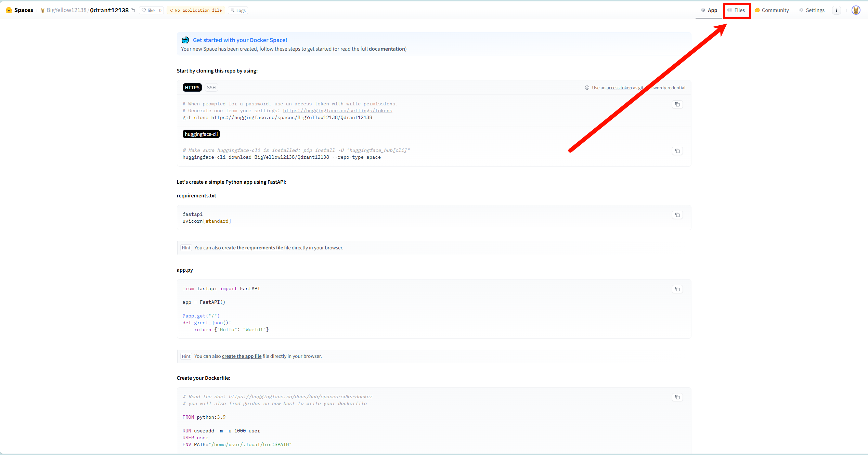The width and height of the screenshot is (868, 455).
Task: Copy the app.py code snippet
Action: click(x=677, y=289)
